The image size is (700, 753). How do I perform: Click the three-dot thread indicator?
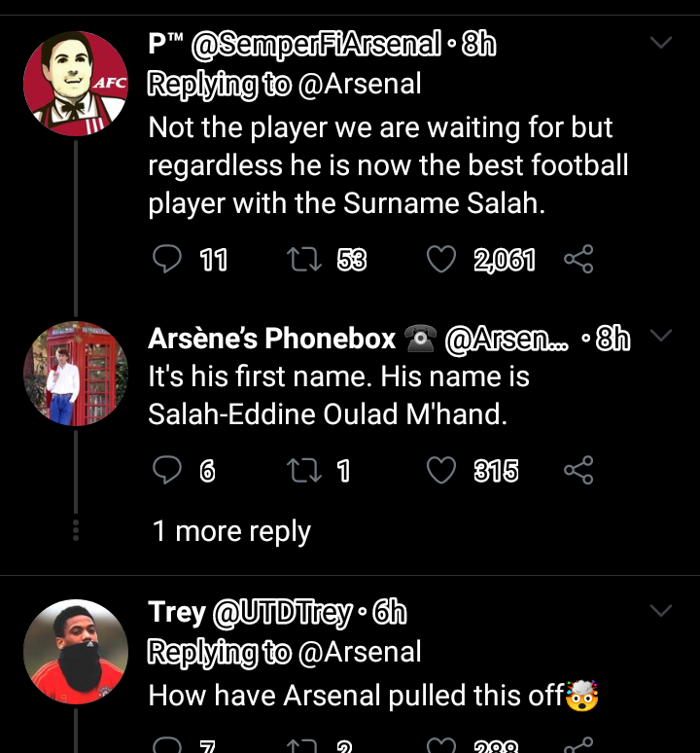(x=76, y=529)
